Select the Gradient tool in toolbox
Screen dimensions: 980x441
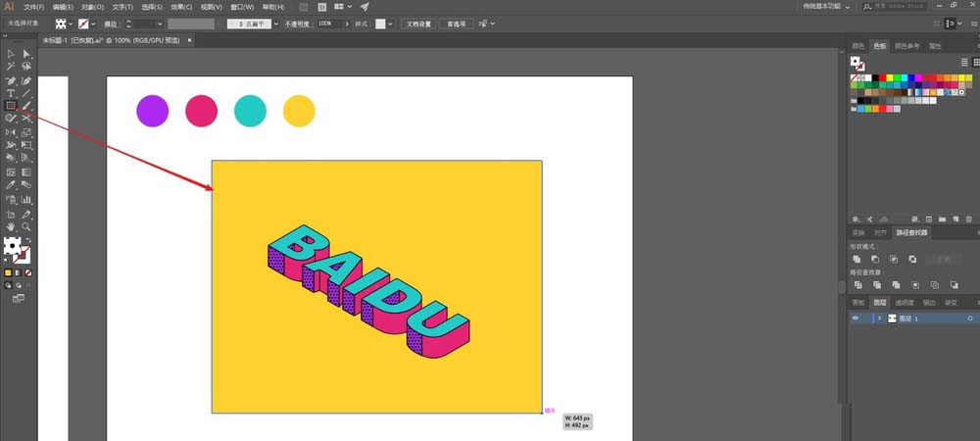click(26, 172)
